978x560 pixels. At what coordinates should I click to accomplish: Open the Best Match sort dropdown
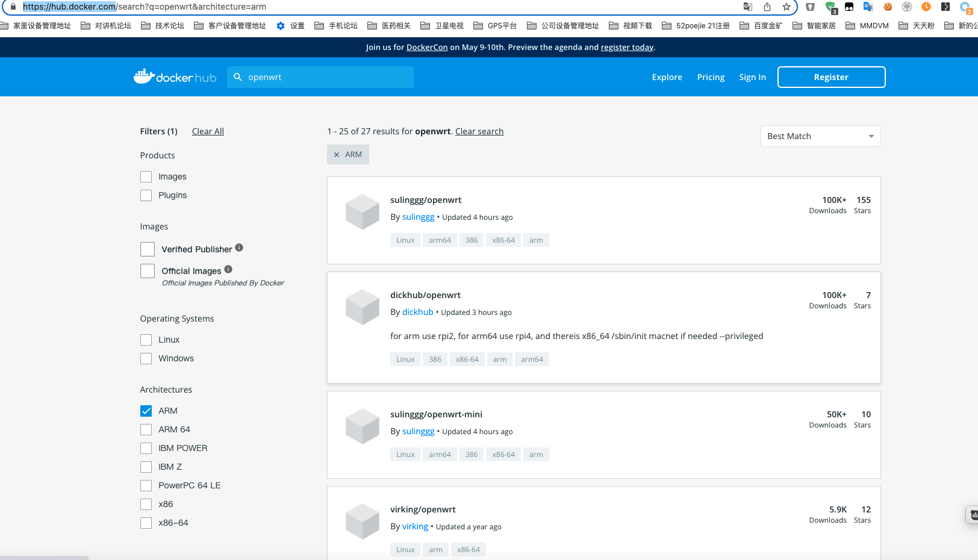[x=820, y=136]
